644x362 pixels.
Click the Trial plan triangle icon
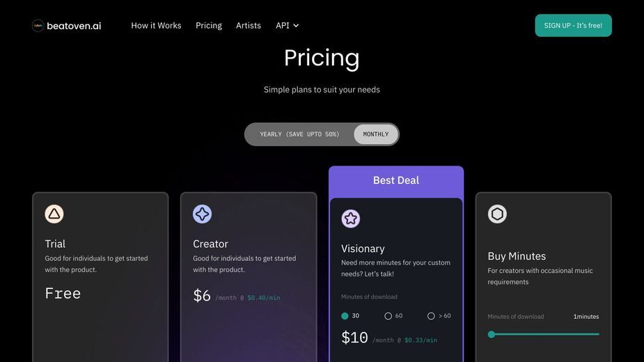point(54,214)
